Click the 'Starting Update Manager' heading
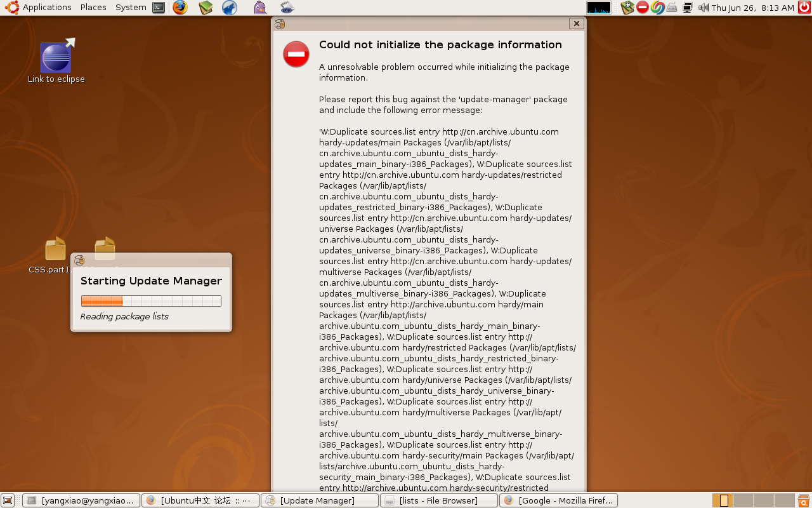The height and width of the screenshot is (508, 812). tap(151, 281)
